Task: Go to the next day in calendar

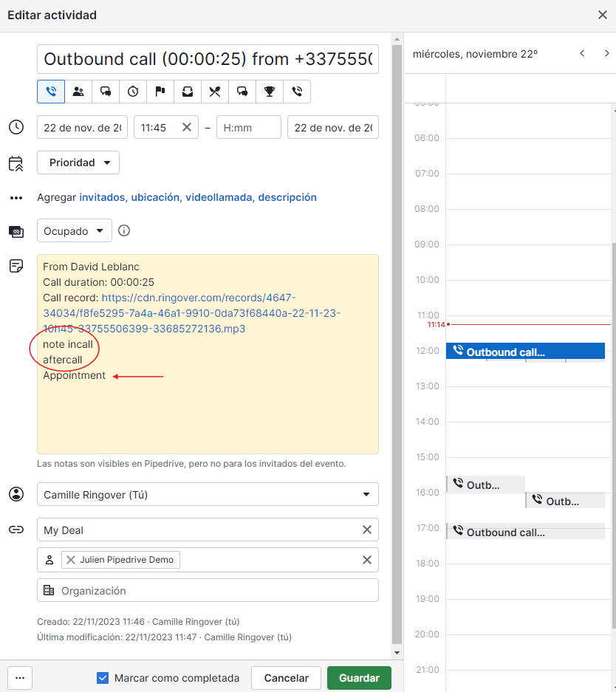Action: click(606, 53)
